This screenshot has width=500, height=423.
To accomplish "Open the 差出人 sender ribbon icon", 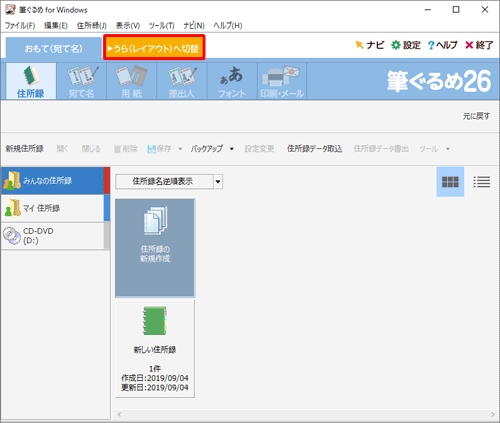I will pos(182,81).
